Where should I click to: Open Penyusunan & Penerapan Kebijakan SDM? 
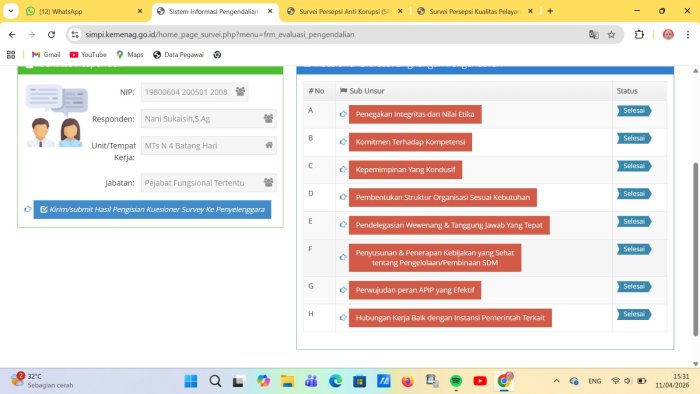point(434,257)
